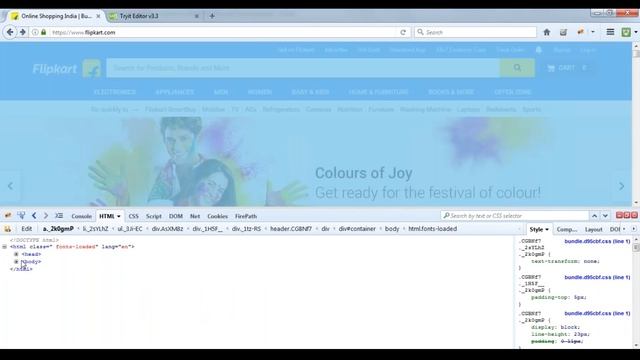The width and height of the screenshot is (640, 360).
Task: Switch to the FirePath panel tab
Action: click(246, 216)
